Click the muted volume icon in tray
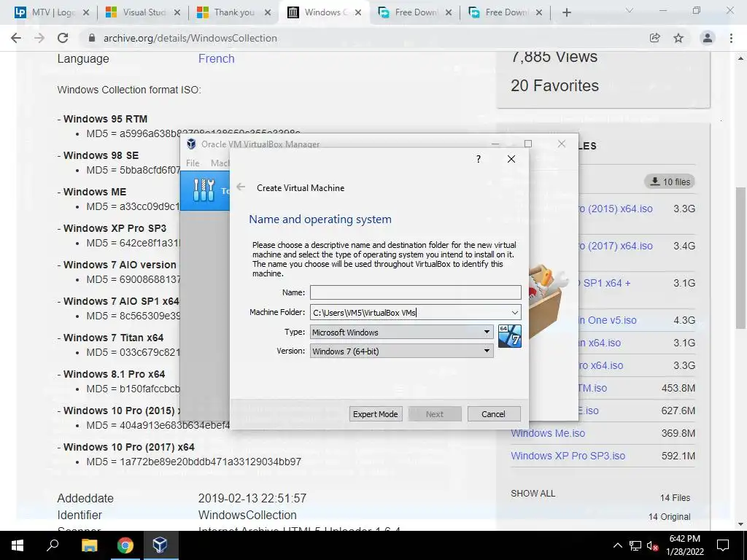 pyautogui.click(x=652, y=545)
